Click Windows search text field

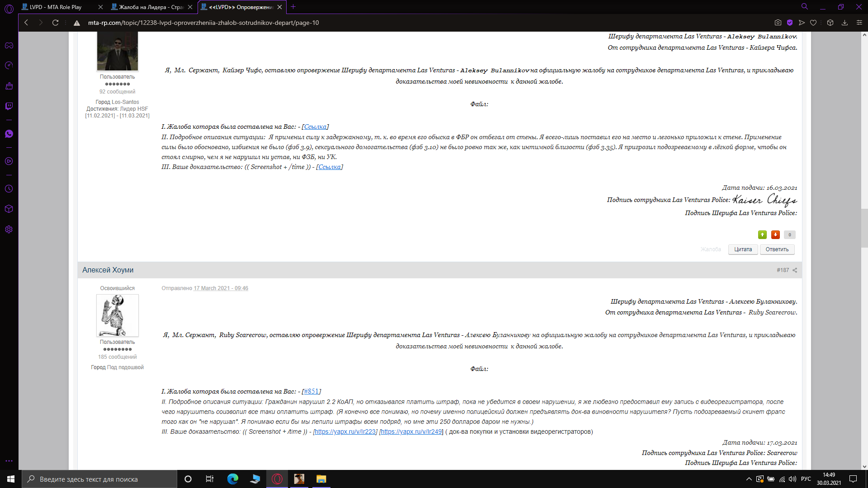[x=99, y=479]
